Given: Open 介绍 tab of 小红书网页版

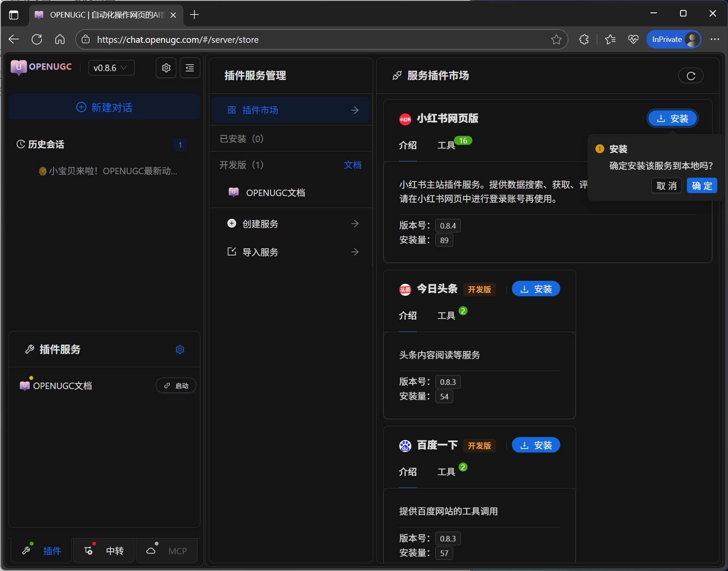Looking at the screenshot, I should 408,145.
